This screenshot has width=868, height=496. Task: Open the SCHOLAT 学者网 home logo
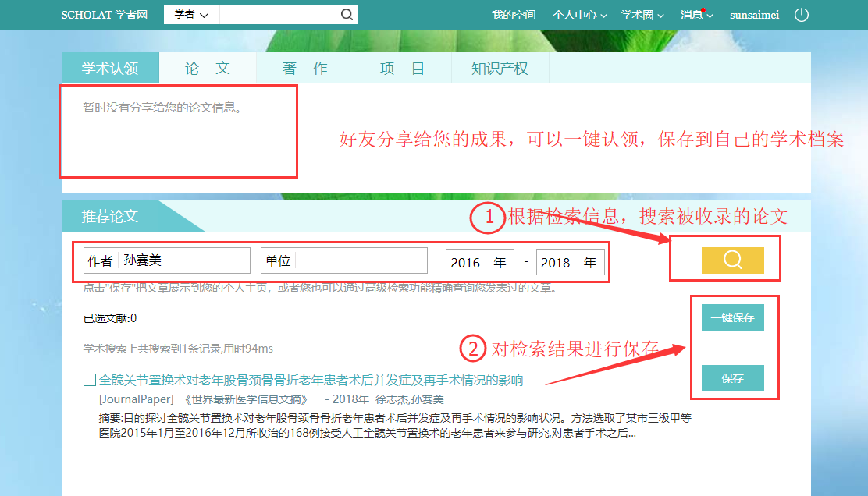point(105,15)
